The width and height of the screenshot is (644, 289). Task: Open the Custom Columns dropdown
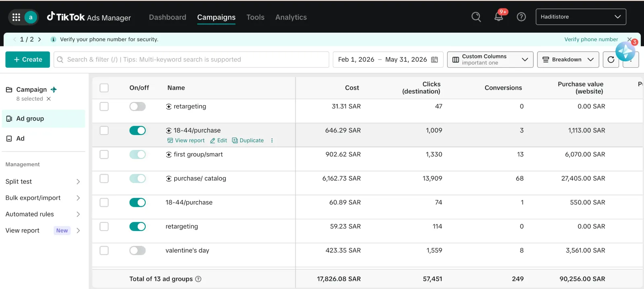coord(490,60)
